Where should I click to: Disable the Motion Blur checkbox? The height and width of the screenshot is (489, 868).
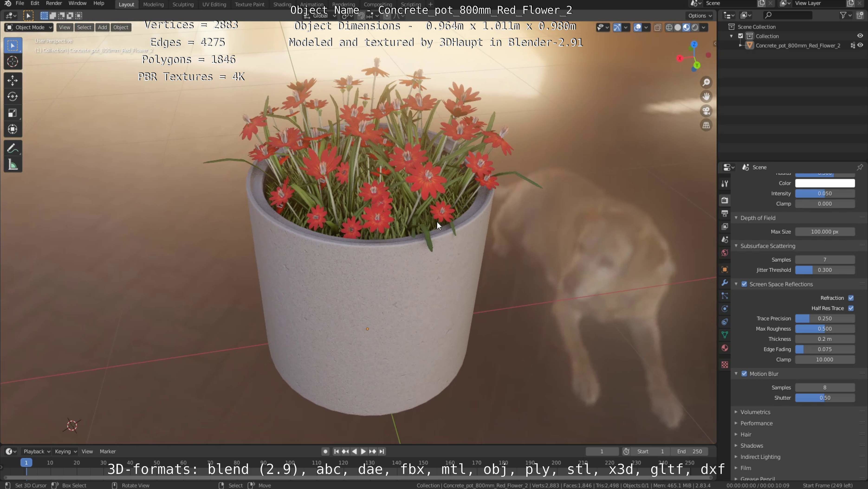(744, 374)
